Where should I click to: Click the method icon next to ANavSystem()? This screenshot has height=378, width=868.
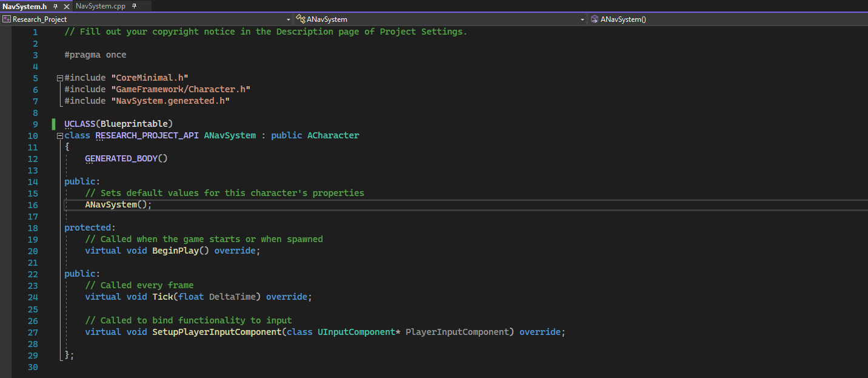pyautogui.click(x=593, y=19)
